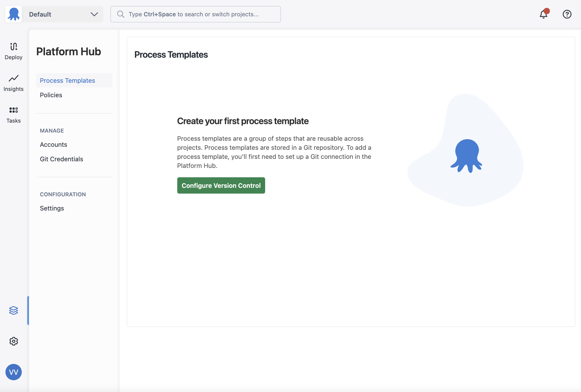Screen dimensions: 581x392
Task: Select Process Templates in sidebar
Action: 67,81
